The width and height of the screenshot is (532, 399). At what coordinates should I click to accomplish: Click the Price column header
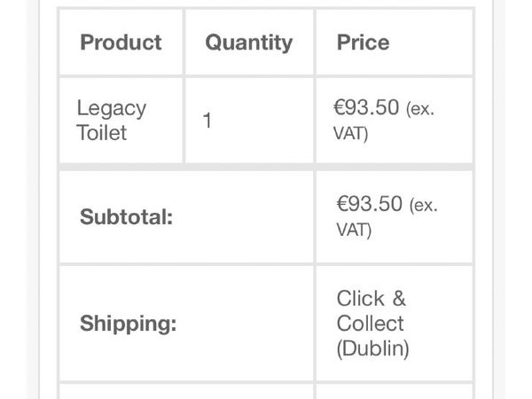coord(363,43)
